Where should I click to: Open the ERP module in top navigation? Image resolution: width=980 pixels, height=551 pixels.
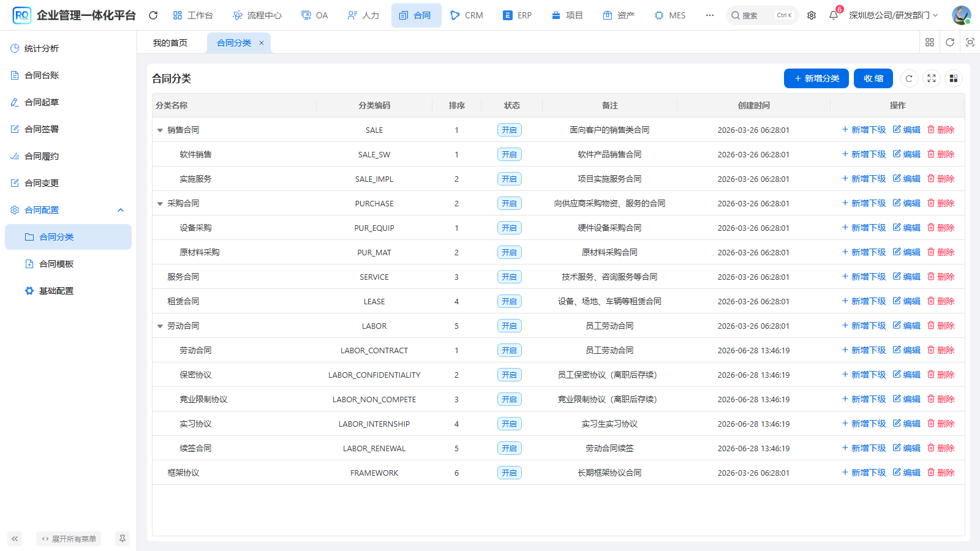click(518, 15)
